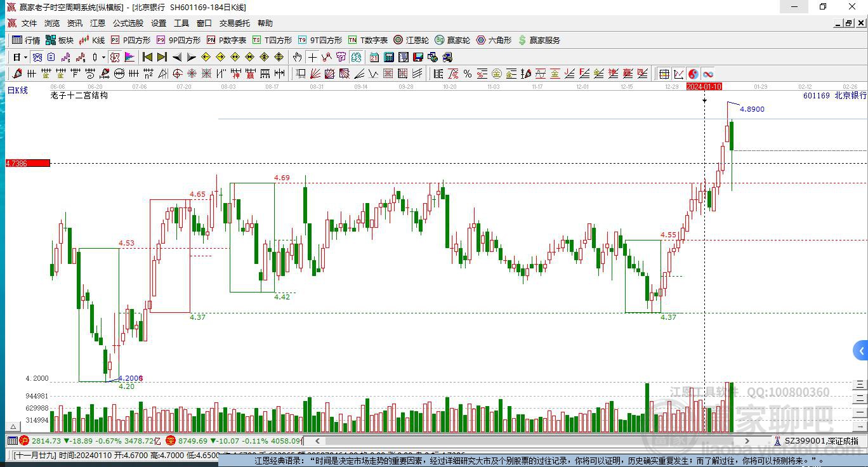Open the 9T四方形 tool

[x=320, y=40]
